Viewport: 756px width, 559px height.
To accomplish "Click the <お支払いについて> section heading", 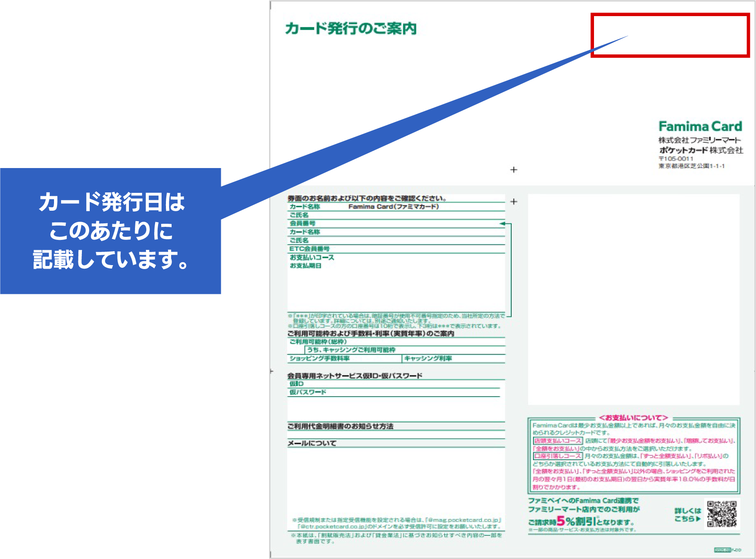I will [x=633, y=418].
